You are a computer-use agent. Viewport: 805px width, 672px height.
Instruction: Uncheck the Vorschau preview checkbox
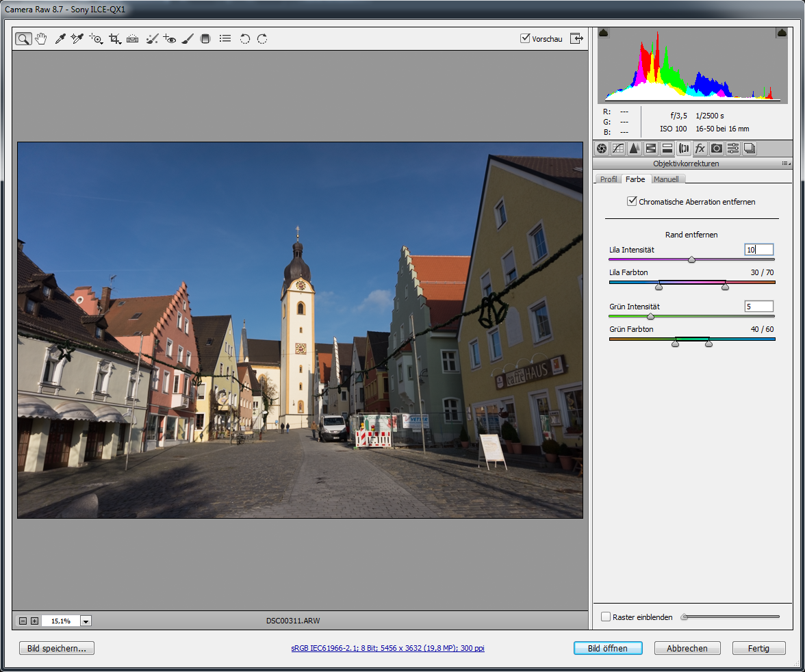[x=525, y=39]
